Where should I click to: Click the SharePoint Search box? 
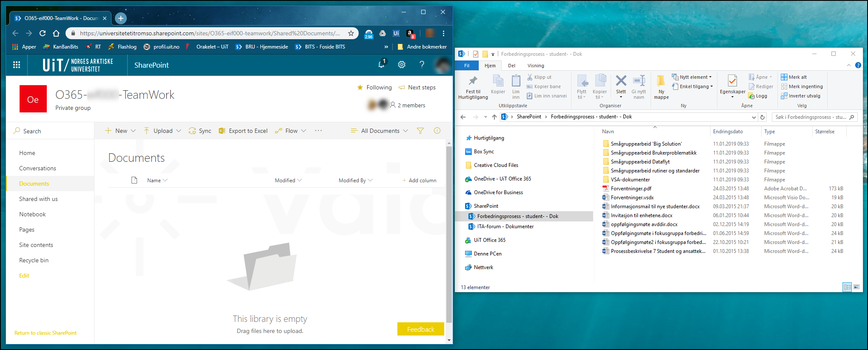point(51,131)
